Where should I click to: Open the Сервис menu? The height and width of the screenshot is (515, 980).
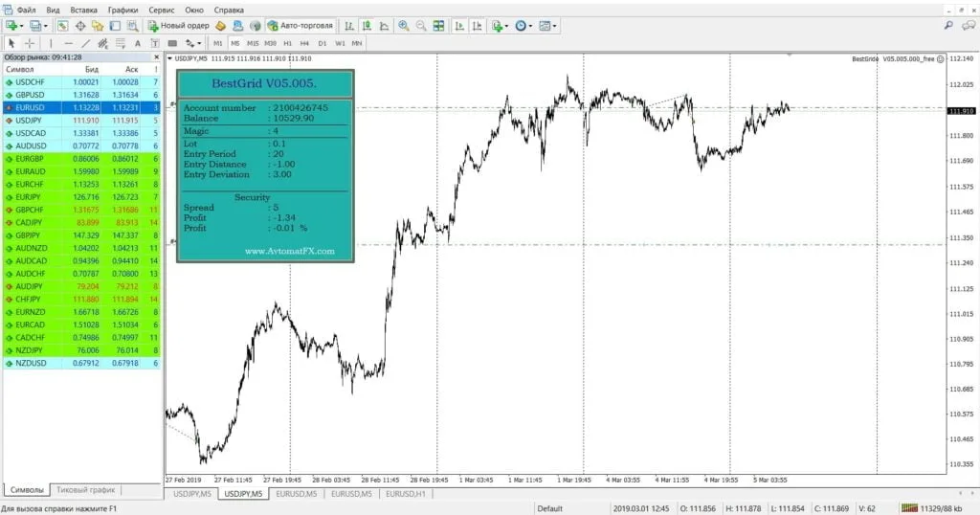click(x=161, y=10)
